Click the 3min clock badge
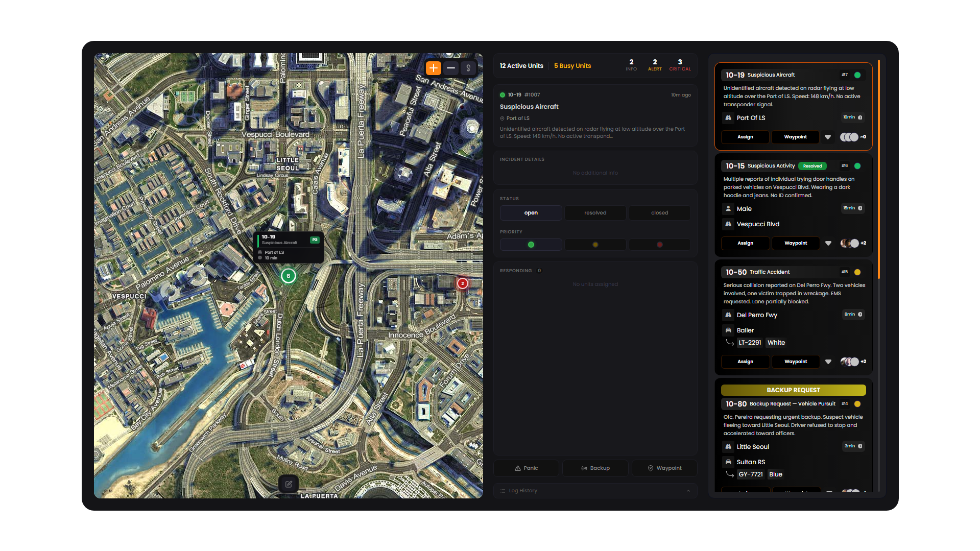 pos(853,446)
